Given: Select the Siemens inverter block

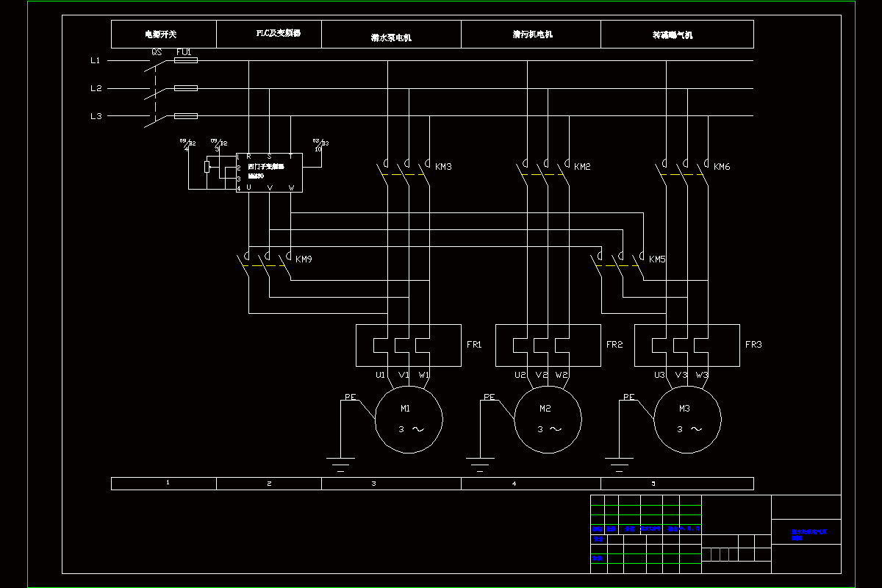Looking at the screenshot, I should click(x=269, y=173).
